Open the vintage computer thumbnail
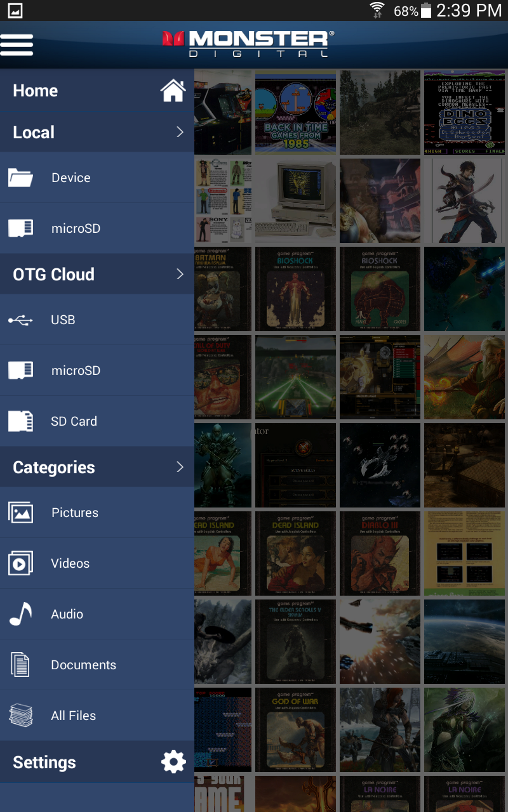 click(295, 200)
